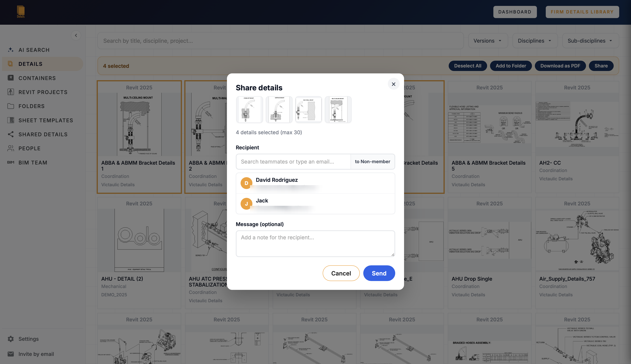
Task: Focus the recipient search field
Action: click(293, 162)
